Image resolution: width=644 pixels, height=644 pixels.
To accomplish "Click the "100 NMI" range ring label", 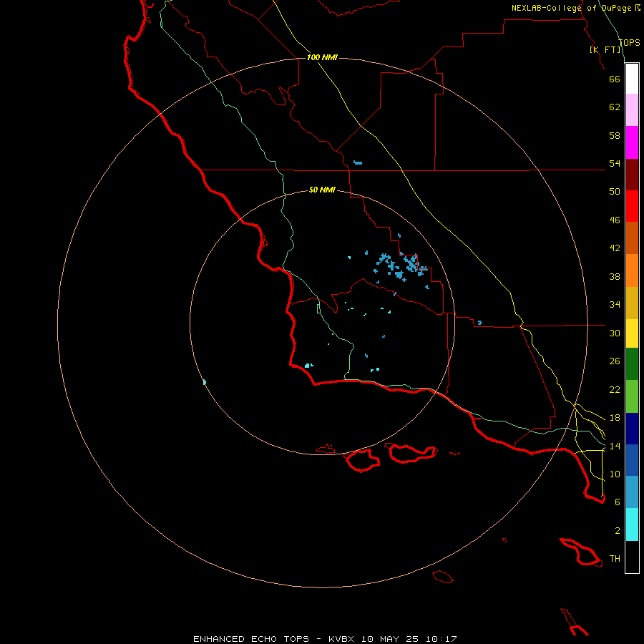I will tap(322, 57).
